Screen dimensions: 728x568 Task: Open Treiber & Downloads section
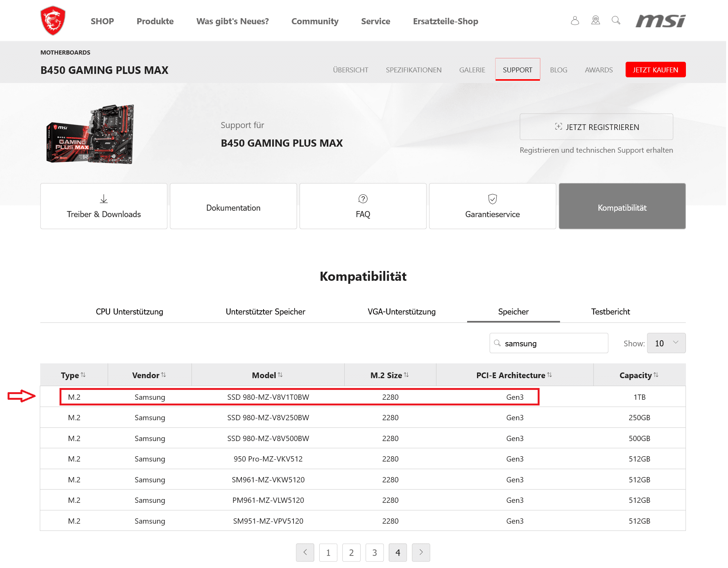(x=104, y=206)
